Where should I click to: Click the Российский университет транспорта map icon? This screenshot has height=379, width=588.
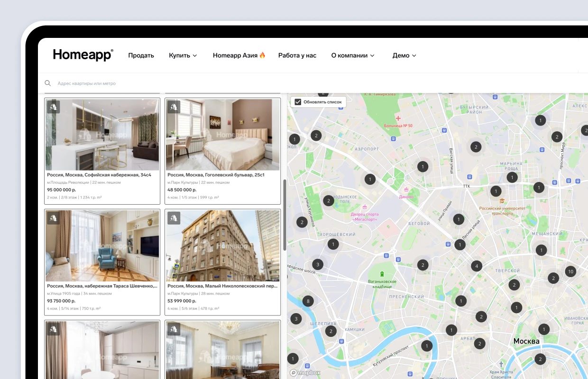point(502,201)
